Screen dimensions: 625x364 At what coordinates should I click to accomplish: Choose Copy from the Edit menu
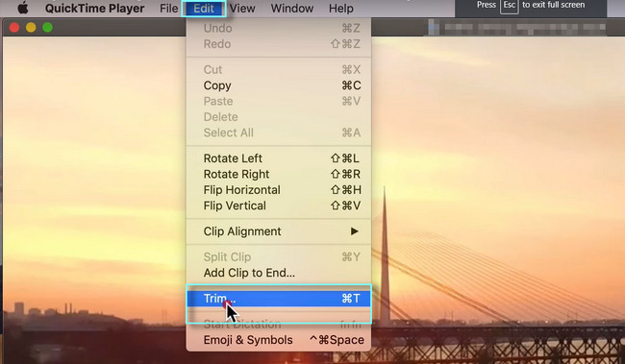[279, 85]
